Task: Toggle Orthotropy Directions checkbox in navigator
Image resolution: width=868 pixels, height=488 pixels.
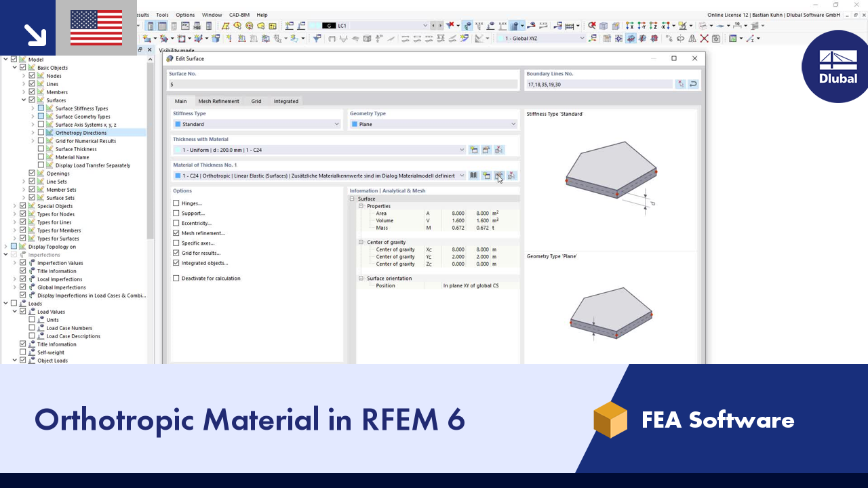Action: click(x=41, y=133)
